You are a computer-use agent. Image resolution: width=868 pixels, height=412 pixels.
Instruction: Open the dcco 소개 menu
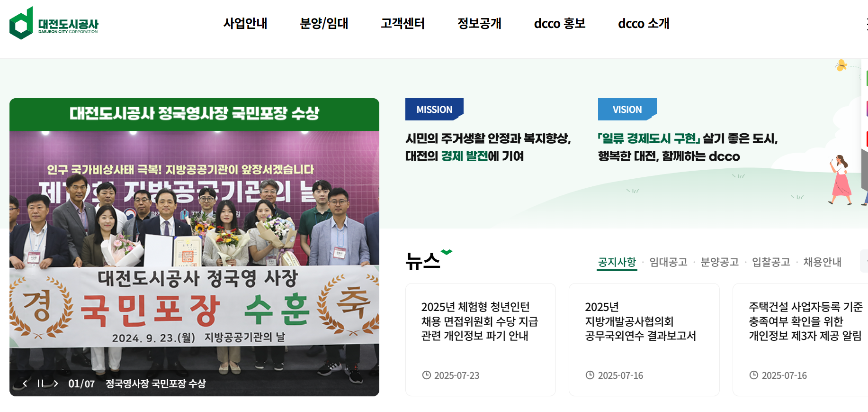click(x=644, y=23)
